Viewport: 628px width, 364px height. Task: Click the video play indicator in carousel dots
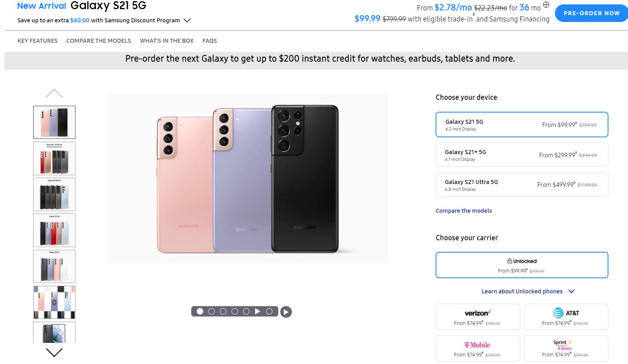click(258, 311)
